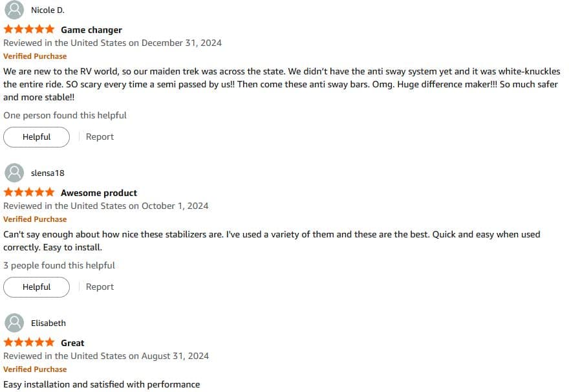Open the 'Game changer' review title
The height and width of the screenshot is (392, 569).
(x=91, y=30)
